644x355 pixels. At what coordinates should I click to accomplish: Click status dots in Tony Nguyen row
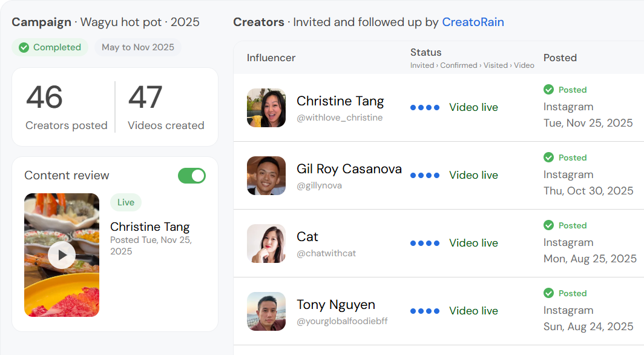coord(425,311)
